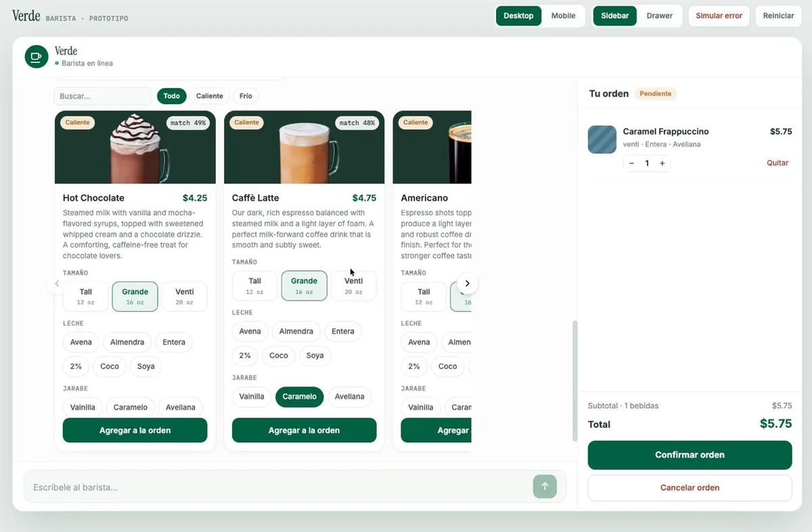Click Simular error button
The width and height of the screenshot is (812, 532).
[x=719, y=16]
